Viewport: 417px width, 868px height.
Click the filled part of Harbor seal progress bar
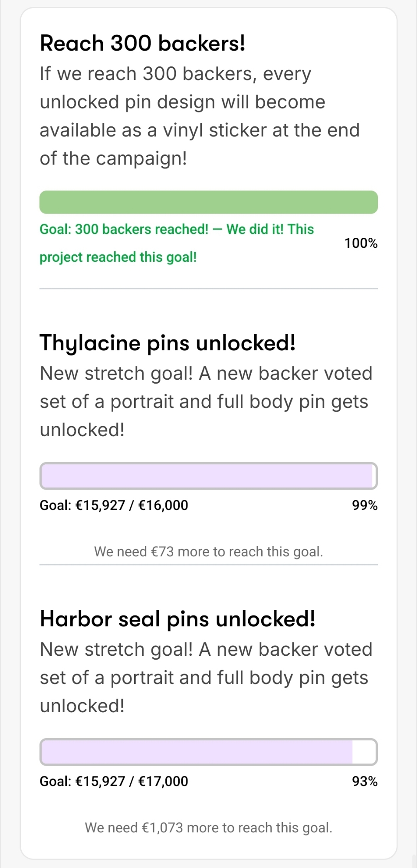[196, 752]
